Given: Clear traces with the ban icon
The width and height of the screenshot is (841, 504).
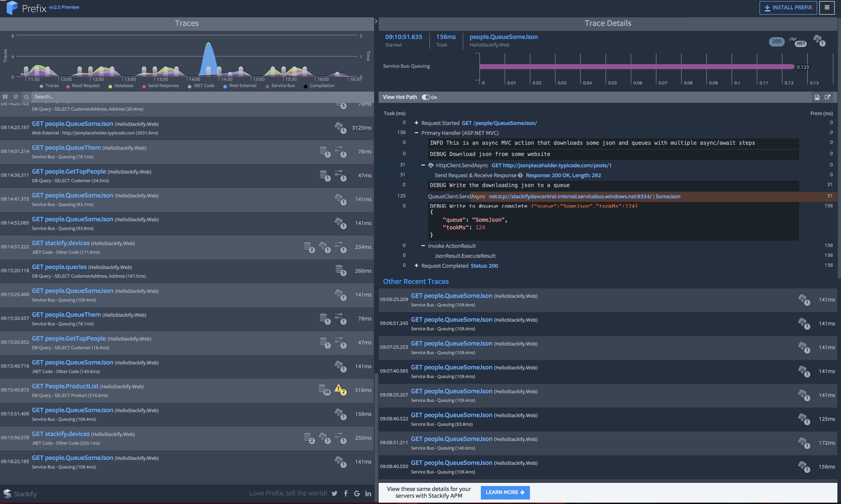Looking at the screenshot, I should 16,97.
